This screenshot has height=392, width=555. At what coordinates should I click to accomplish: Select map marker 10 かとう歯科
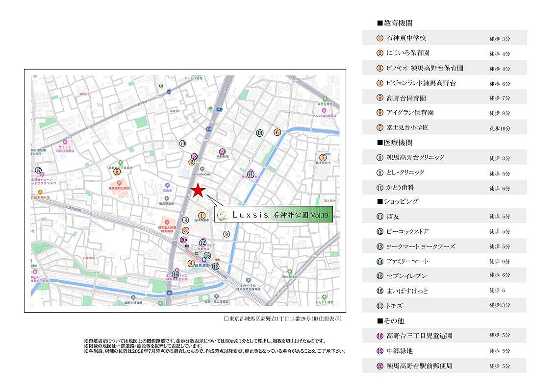click(x=182, y=143)
